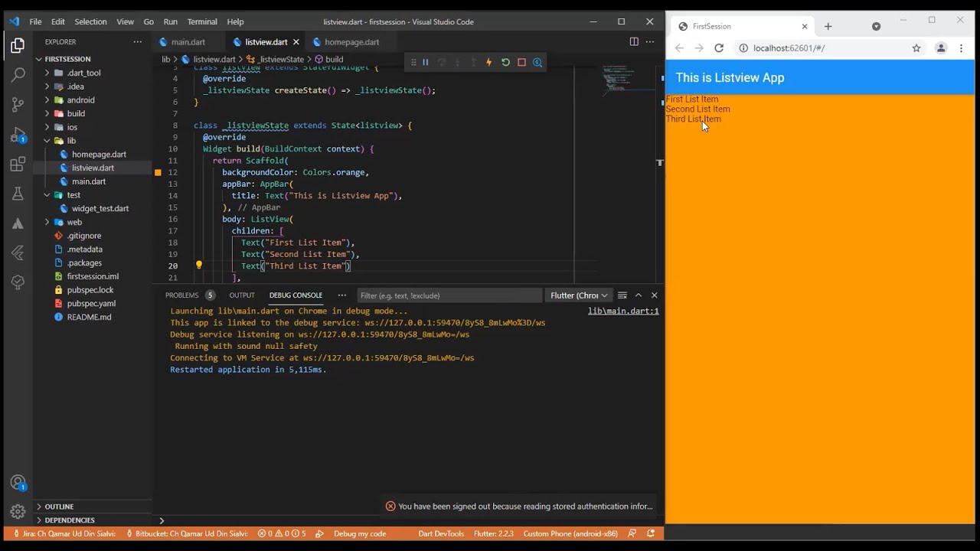This screenshot has width=980, height=551.
Task: Open editor More Actions ellipsis
Action: (x=650, y=42)
